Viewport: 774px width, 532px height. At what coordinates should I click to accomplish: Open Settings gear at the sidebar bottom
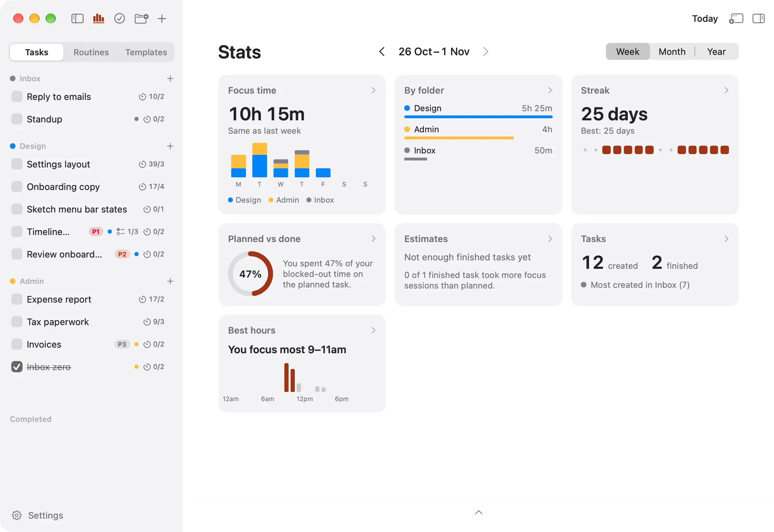(17, 515)
